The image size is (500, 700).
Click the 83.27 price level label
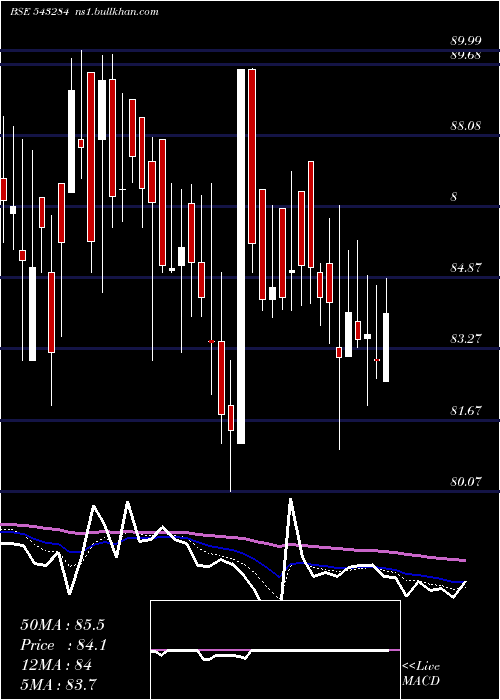click(x=466, y=339)
